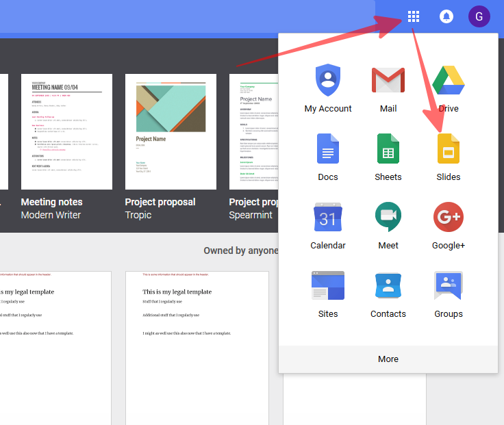Open the Slides app icon

click(x=449, y=149)
